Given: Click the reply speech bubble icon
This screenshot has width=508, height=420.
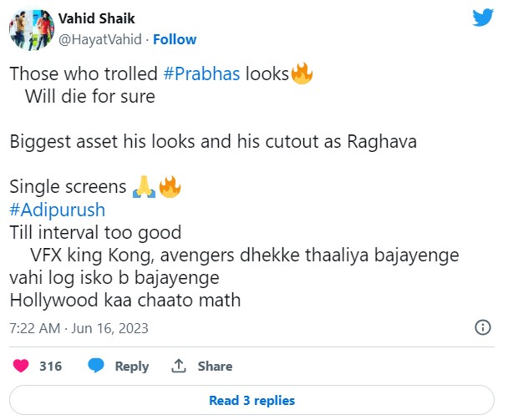Looking at the screenshot, I should [96, 366].
